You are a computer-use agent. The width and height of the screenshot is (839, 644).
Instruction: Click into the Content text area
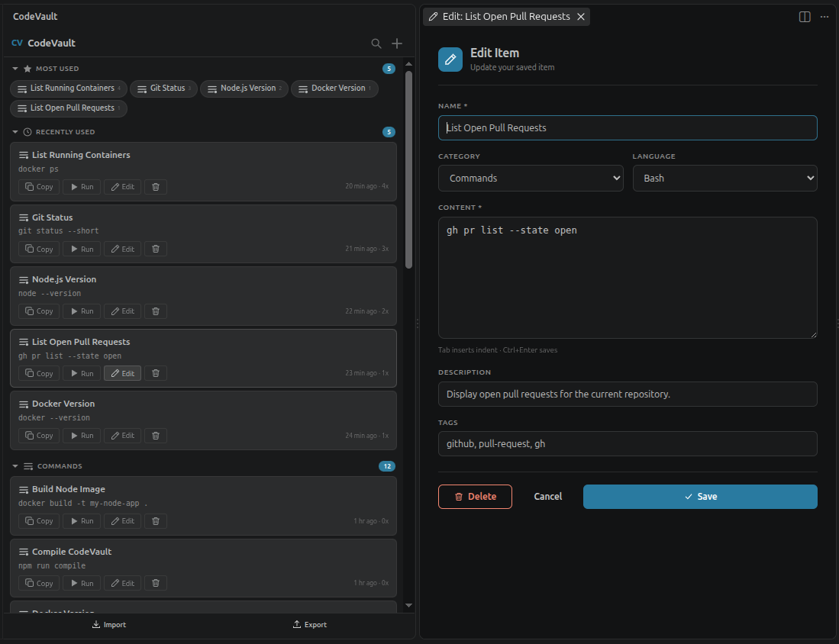628,278
